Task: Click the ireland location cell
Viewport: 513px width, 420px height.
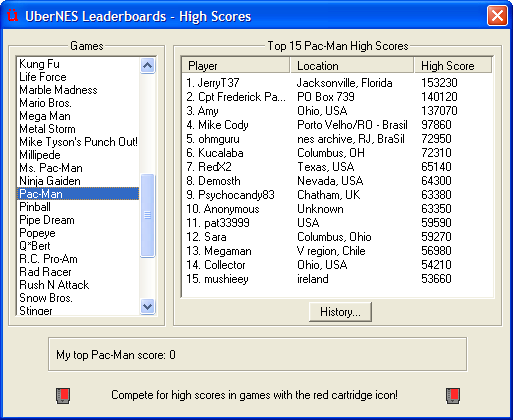Action: pyautogui.click(x=313, y=279)
